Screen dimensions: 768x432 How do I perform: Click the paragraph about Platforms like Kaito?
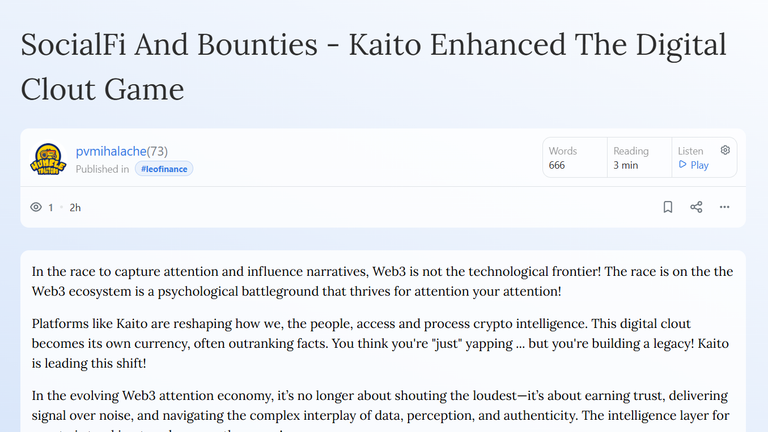(x=380, y=343)
